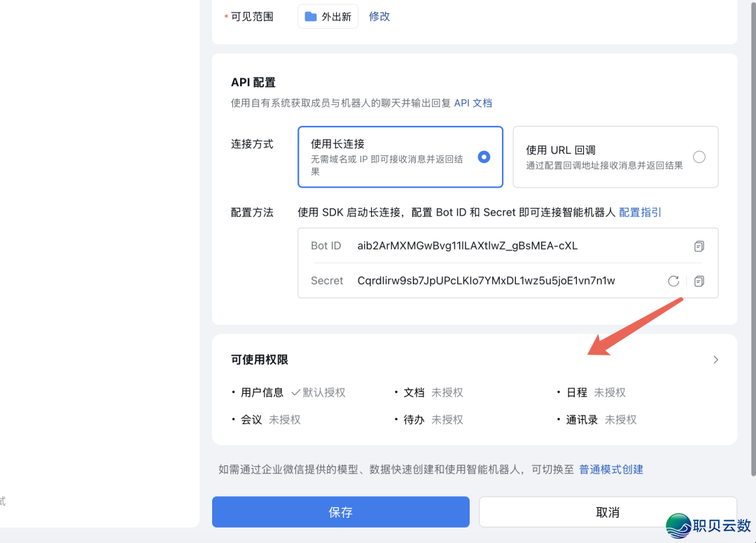Switch to the API 配置 section

pos(252,82)
